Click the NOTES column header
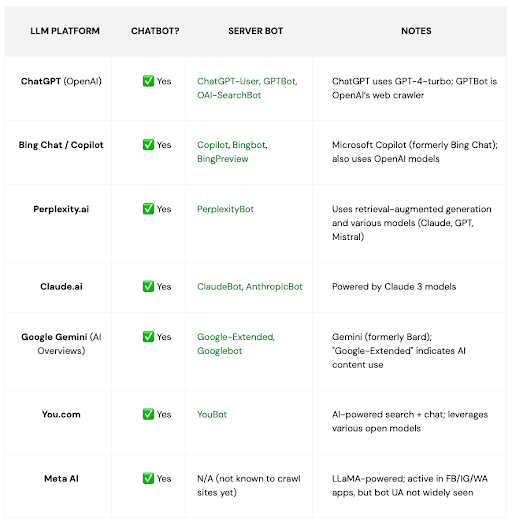512x524 pixels. coord(416,31)
